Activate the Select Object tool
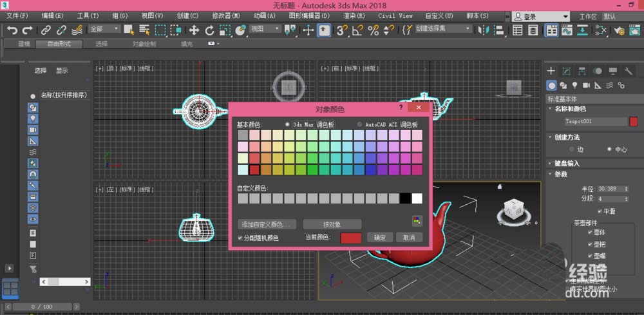 pos(129,30)
